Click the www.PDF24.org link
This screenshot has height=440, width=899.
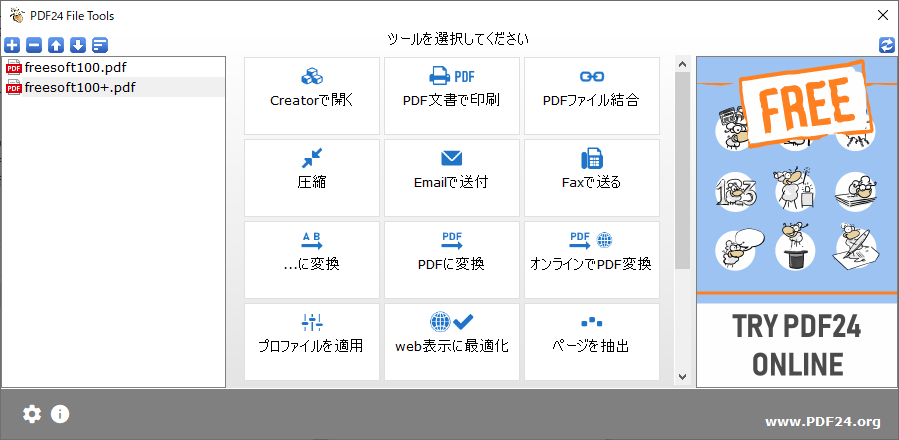(823, 421)
